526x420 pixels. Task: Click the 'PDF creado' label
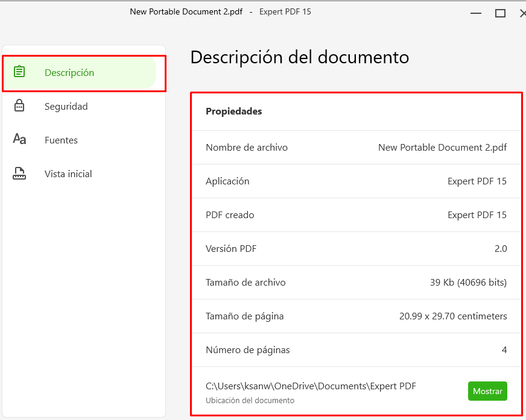coord(230,215)
